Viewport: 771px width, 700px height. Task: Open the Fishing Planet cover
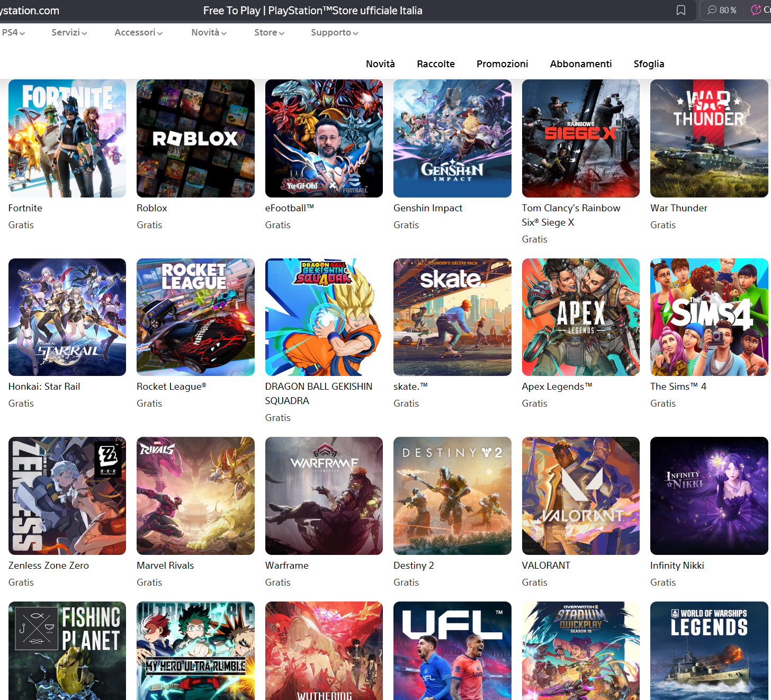coord(67,651)
